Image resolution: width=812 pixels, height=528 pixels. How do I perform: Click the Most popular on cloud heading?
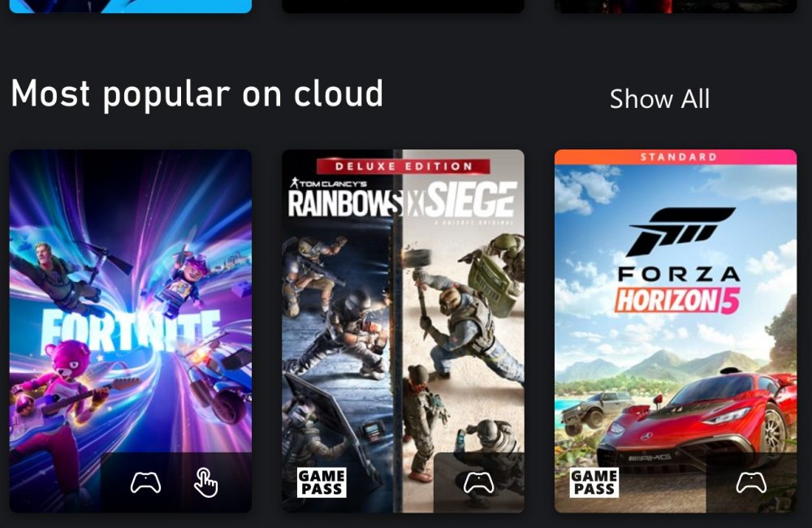point(197,93)
